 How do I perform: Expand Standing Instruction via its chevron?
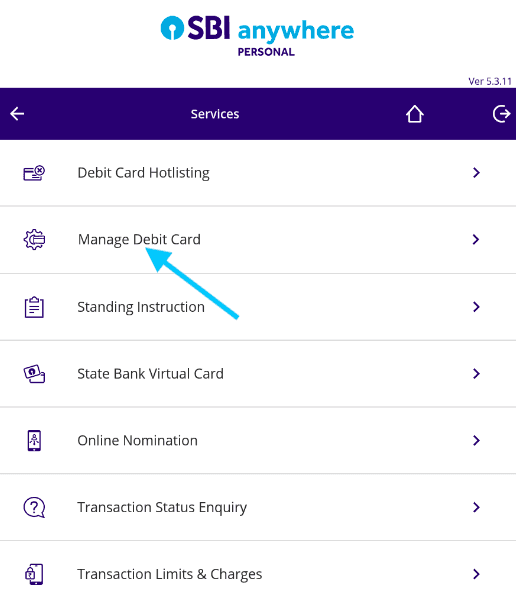(476, 307)
